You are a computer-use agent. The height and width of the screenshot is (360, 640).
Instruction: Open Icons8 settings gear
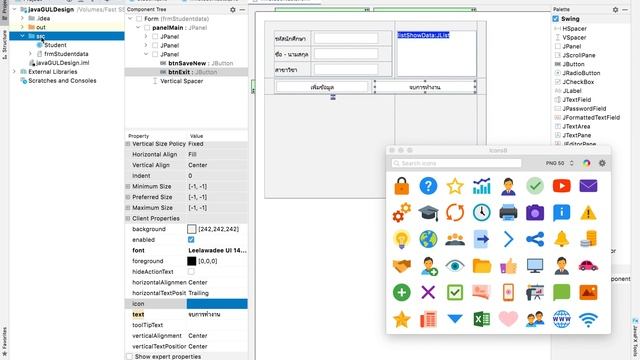click(602, 163)
